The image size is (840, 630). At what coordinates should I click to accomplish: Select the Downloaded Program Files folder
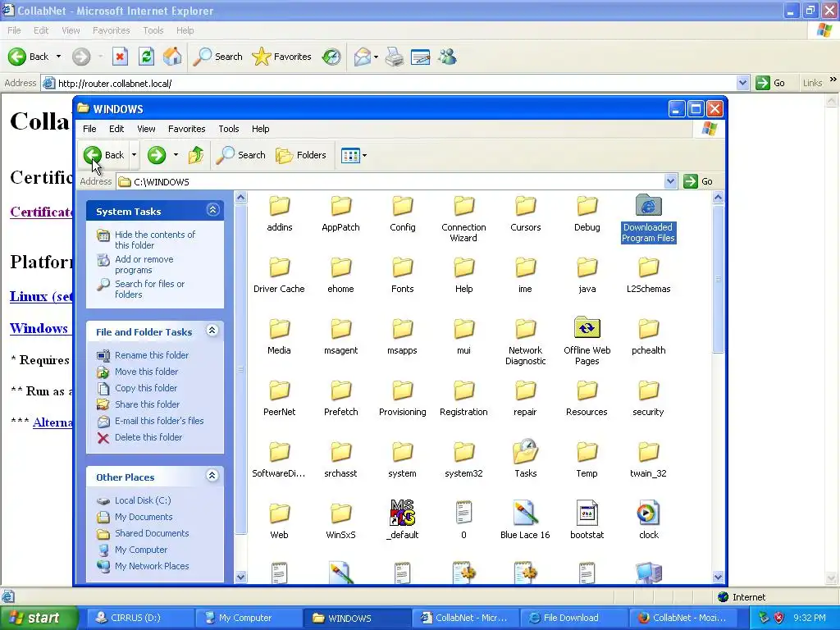tap(648, 218)
